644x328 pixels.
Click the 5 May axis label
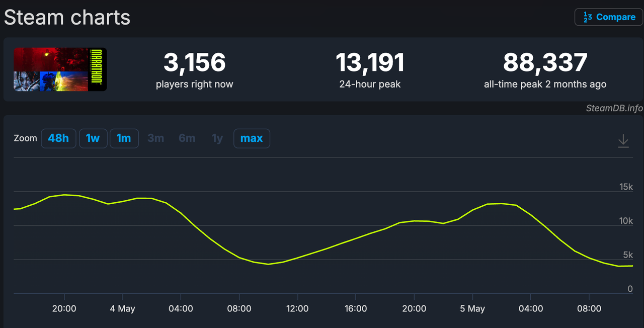[x=472, y=308]
